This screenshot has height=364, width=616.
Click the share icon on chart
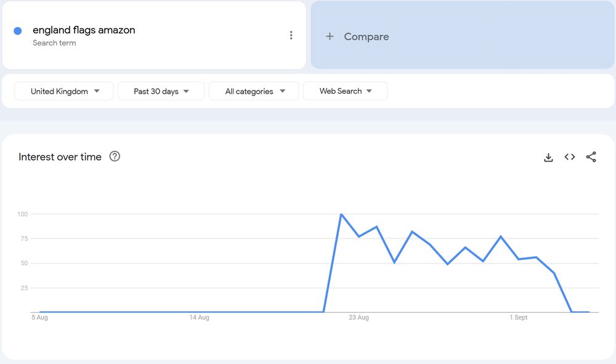click(x=591, y=157)
